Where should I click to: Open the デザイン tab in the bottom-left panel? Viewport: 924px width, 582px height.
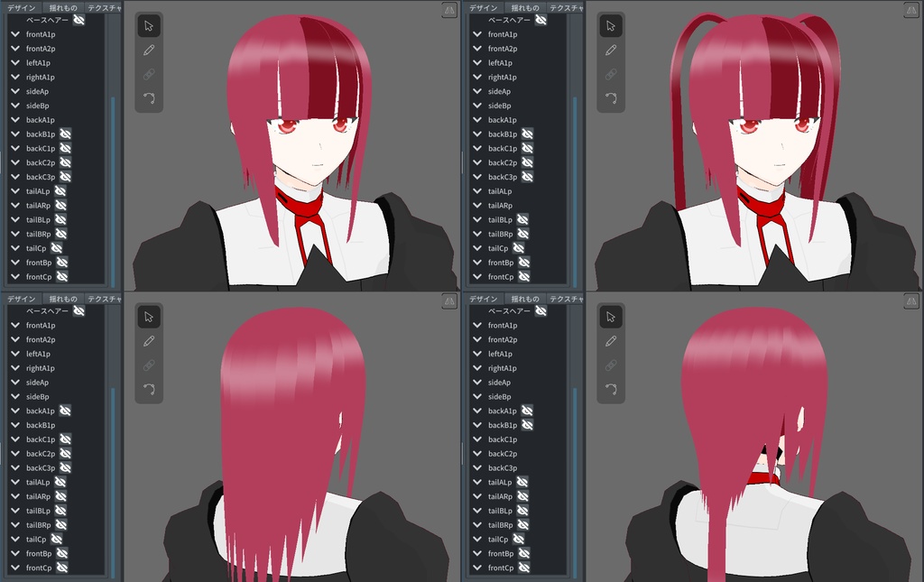click(x=22, y=299)
